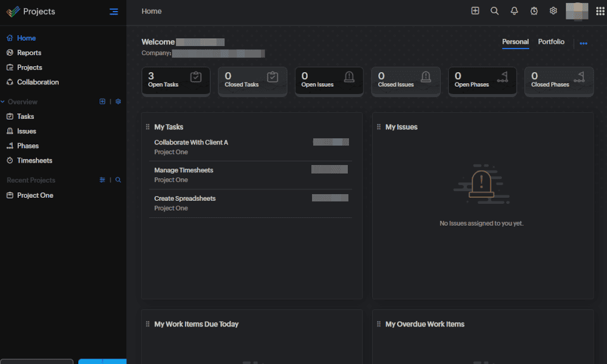Screen dimensions: 607x364
Task: Open task Manage Timesheets
Action: 183,170
